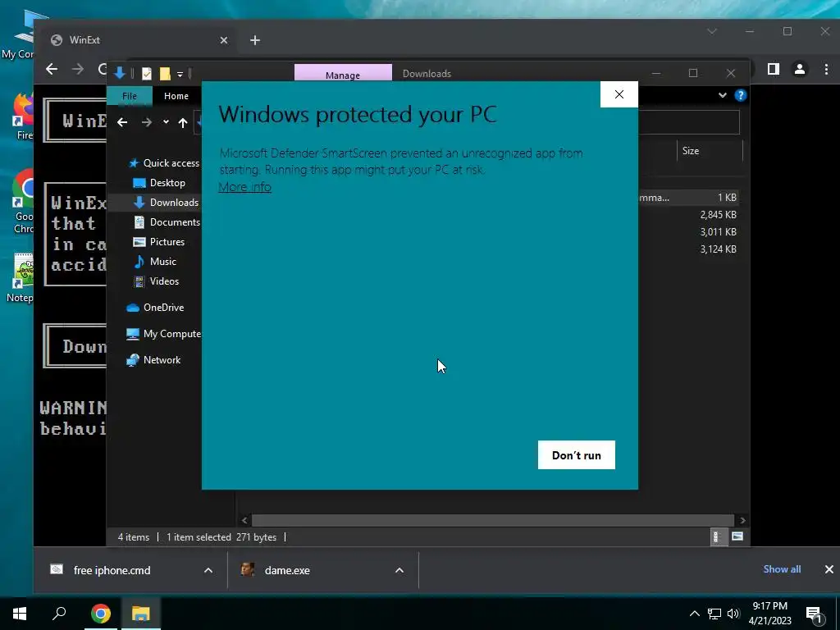The height and width of the screenshot is (630, 840).
Task: Open Customize Quick Access Toolbar dropdown
Action: tap(180, 74)
